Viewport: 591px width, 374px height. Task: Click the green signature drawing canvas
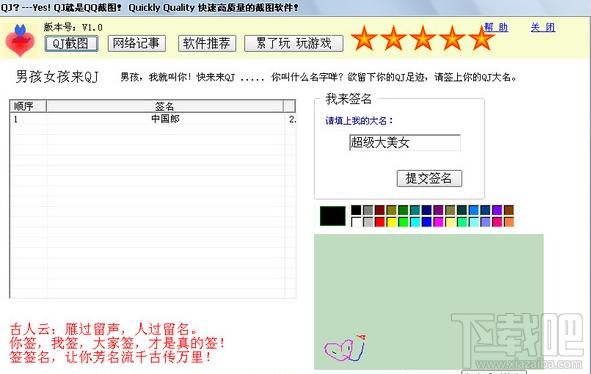429,302
